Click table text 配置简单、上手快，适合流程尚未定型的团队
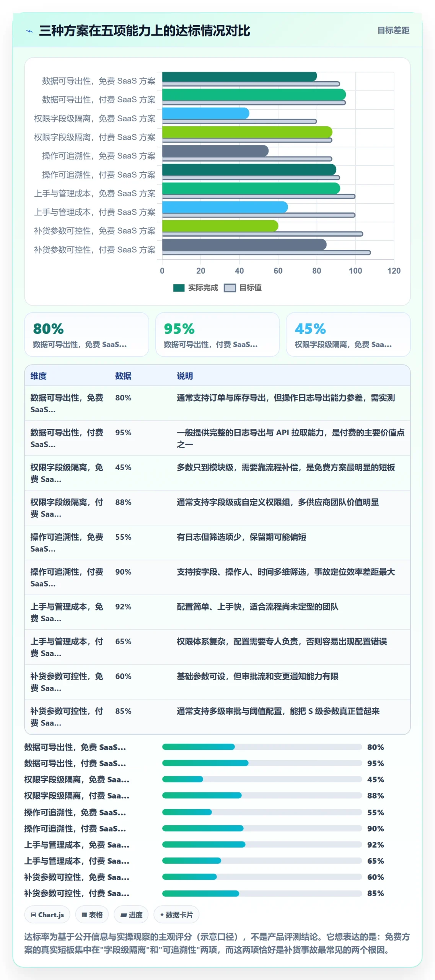 pos(257,607)
